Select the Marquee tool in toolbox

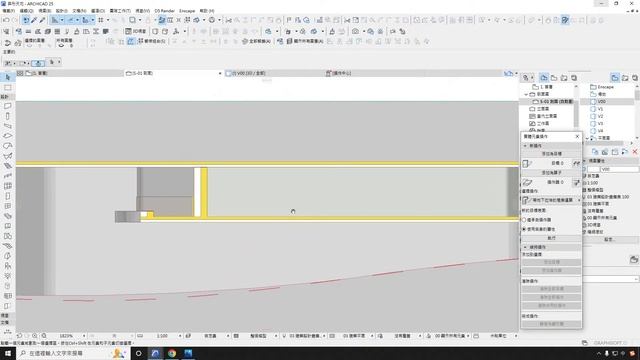tap(8, 88)
